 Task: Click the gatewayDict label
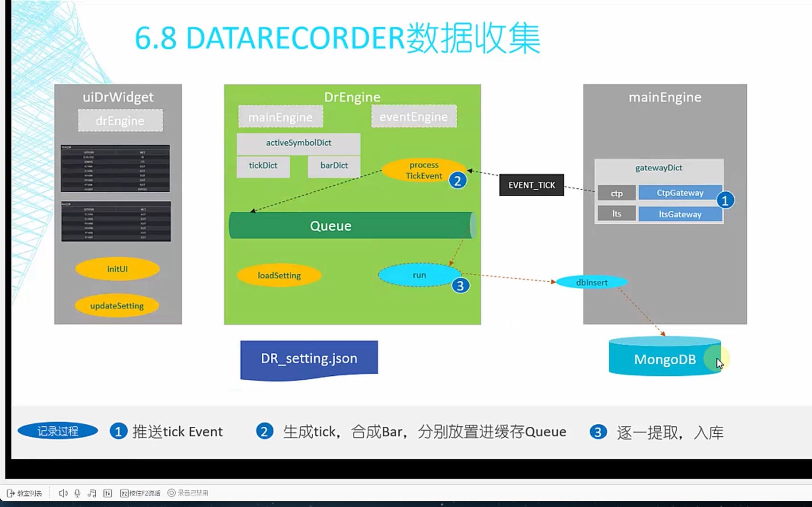point(659,168)
